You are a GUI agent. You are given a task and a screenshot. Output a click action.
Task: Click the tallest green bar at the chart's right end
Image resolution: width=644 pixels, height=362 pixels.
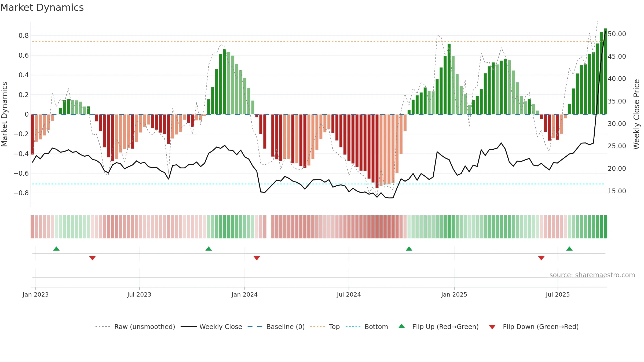pyautogui.click(x=605, y=71)
